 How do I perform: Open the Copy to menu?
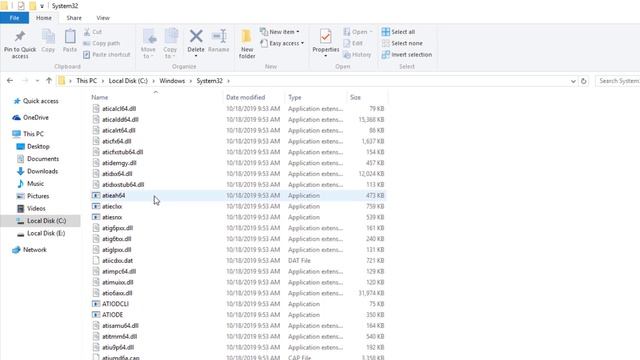point(170,44)
